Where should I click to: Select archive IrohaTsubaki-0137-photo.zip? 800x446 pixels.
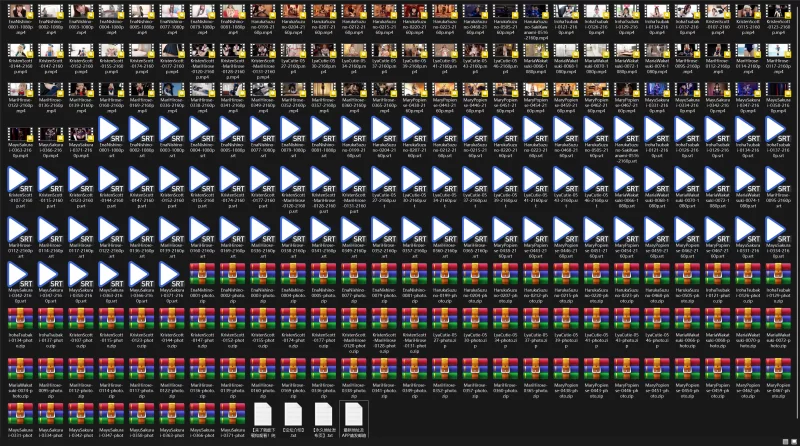click(51, 328)
